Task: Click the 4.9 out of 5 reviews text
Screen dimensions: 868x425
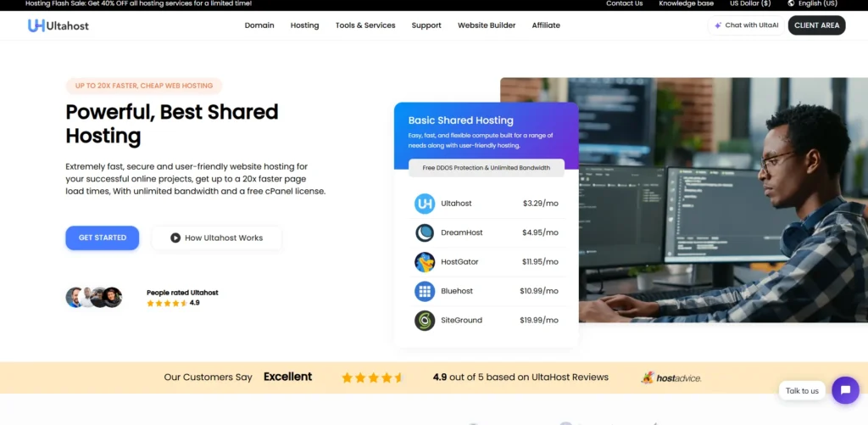Action: tap(520, 377)
